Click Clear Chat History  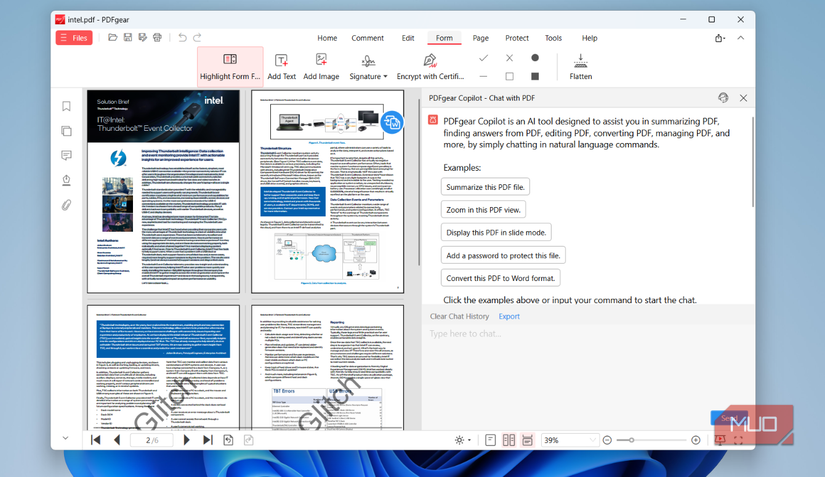pos(459,316)
